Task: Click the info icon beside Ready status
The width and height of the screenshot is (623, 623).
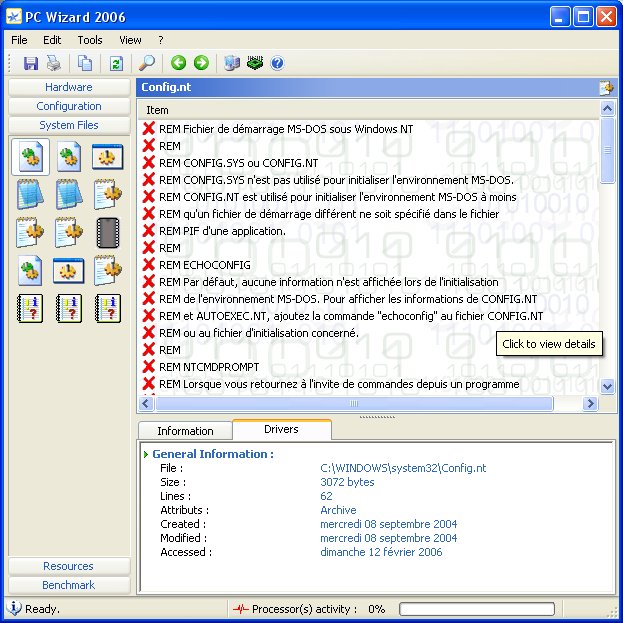Action: point(14,608)
